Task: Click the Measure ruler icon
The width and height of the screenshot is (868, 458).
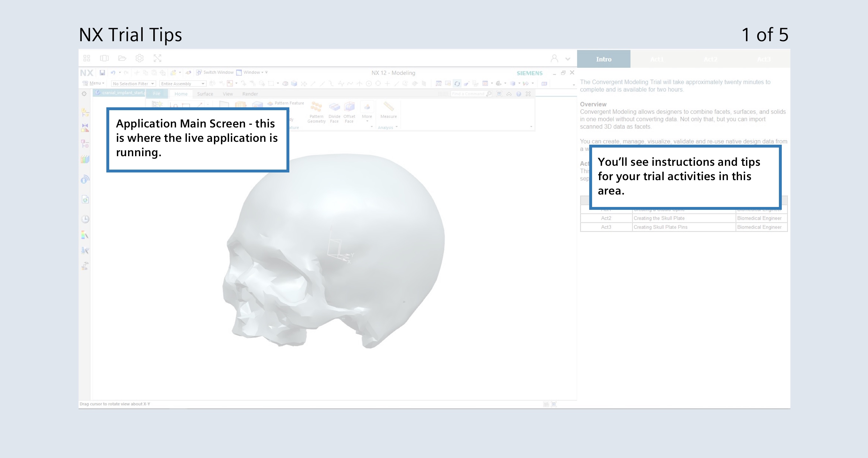Action: pyautogui.click(x=389, y=110)
